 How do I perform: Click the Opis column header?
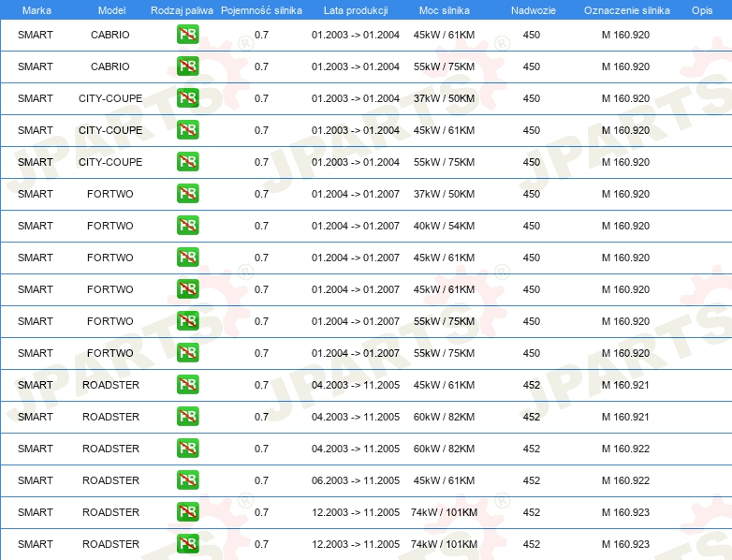701,10
